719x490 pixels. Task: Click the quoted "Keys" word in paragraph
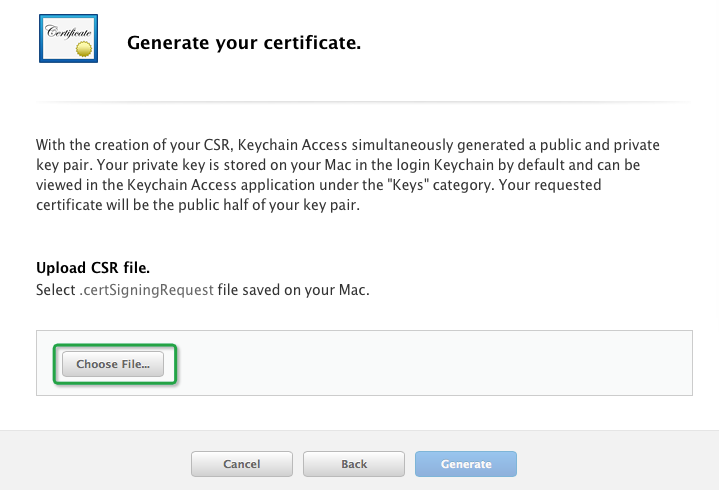click(408, 185)
